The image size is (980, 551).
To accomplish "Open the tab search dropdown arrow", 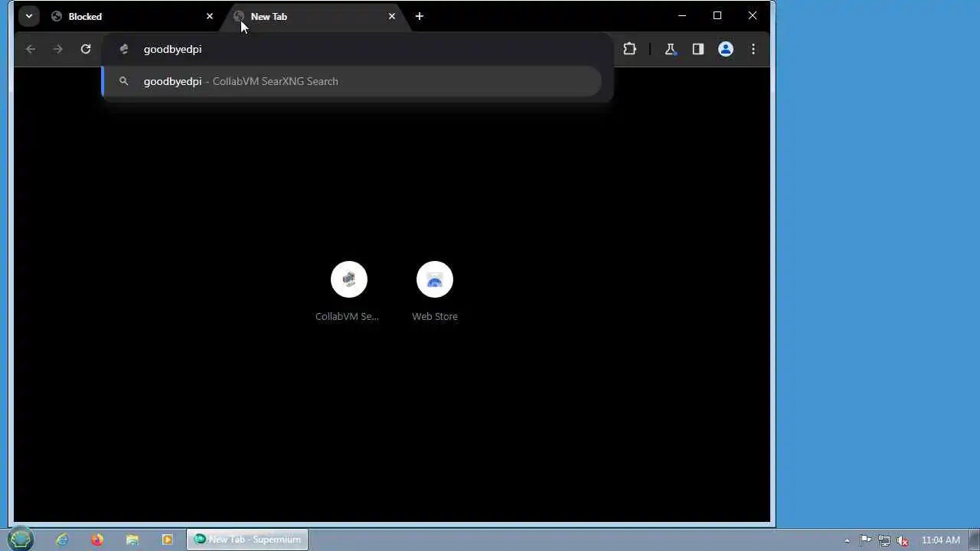I will pyautogui.click(x=28, y=16).
